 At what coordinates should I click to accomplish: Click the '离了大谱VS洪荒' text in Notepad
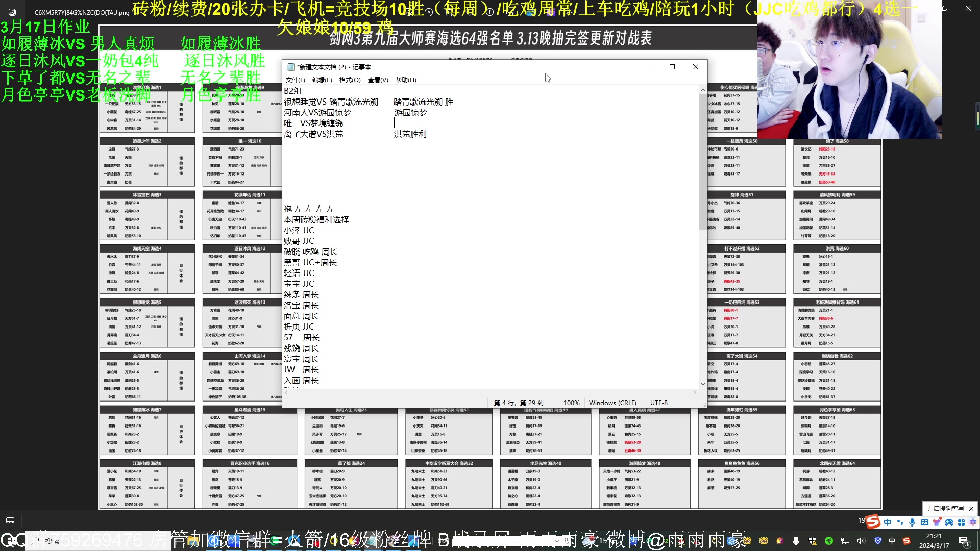(313, 134)
